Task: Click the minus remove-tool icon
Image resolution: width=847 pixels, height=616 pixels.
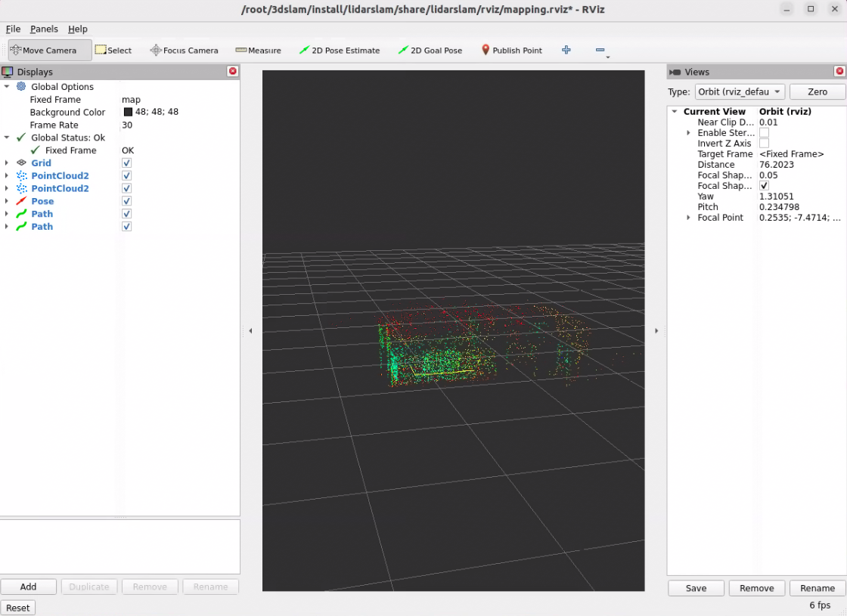Action: (x=600, y=51)
